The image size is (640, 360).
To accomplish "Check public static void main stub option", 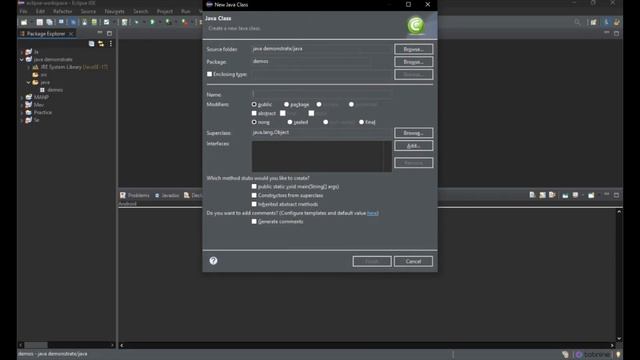I will pyautogui.click(x=254, y=186).
